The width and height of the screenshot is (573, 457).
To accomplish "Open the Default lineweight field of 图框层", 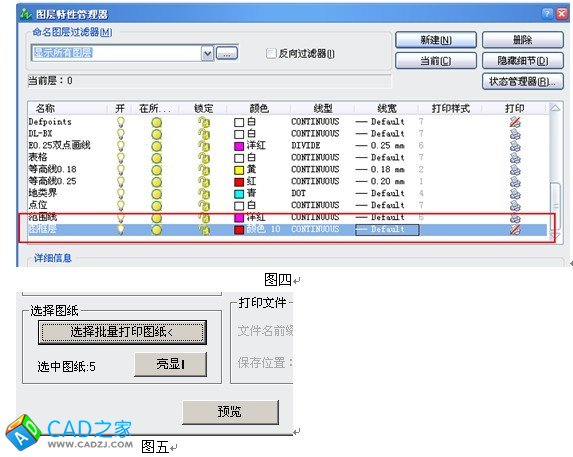I will [x=387, y=229].
